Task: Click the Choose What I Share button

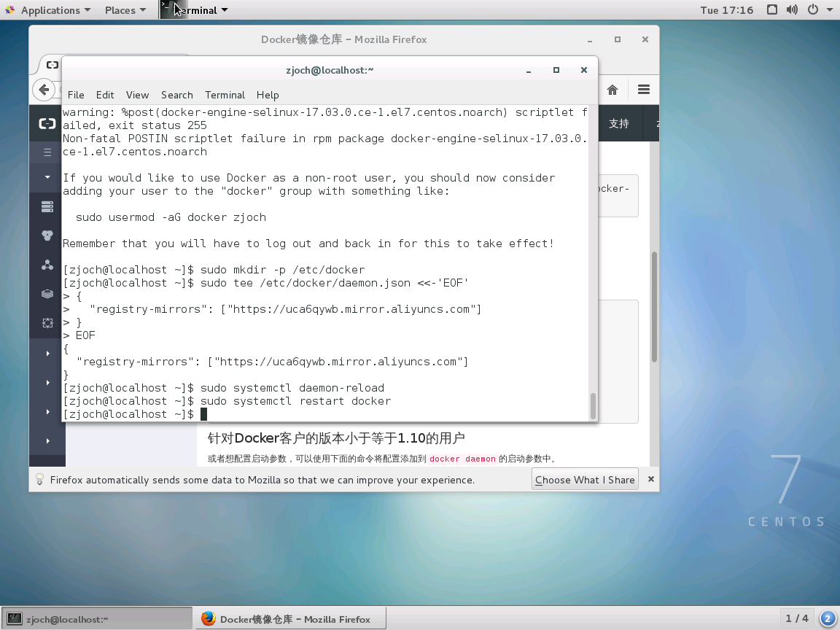Action: pos(585,479)
